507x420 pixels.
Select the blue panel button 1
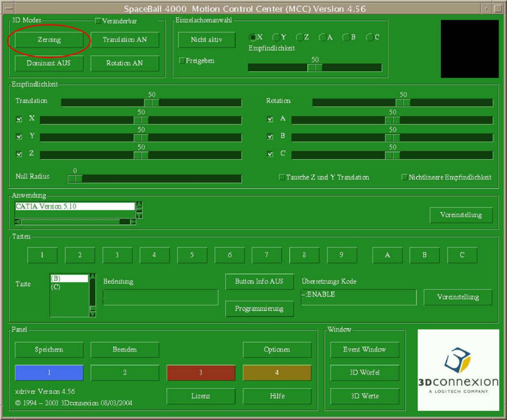(49, 373)
